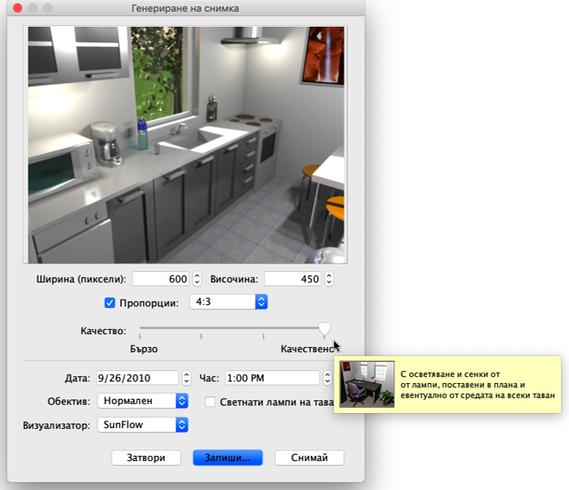Click the Височина height input field
This screenshot has width=569, height=490.
tap(293, 279)
